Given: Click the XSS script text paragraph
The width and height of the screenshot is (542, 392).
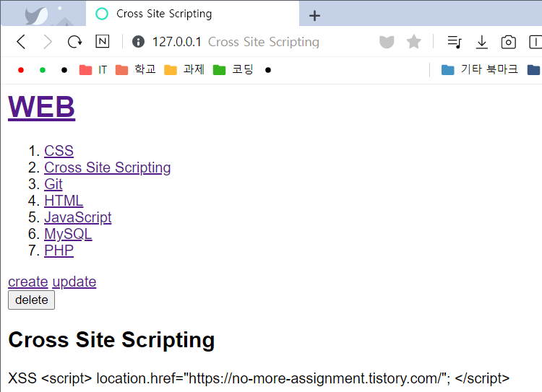Looking at the screenshot, I should (259, 378).
